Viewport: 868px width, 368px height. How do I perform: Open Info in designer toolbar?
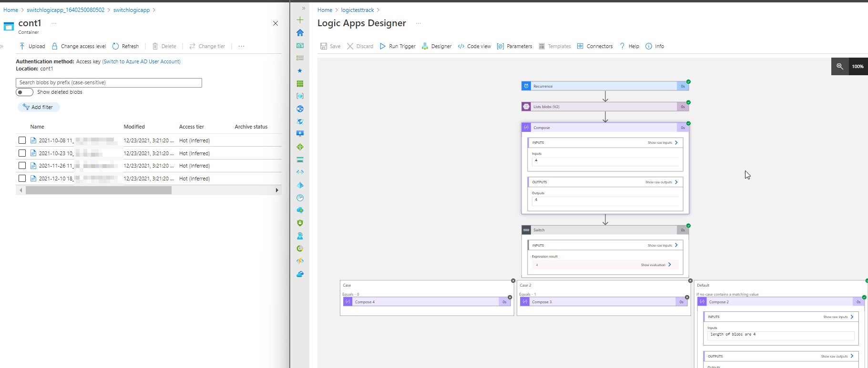coord(654,46)
